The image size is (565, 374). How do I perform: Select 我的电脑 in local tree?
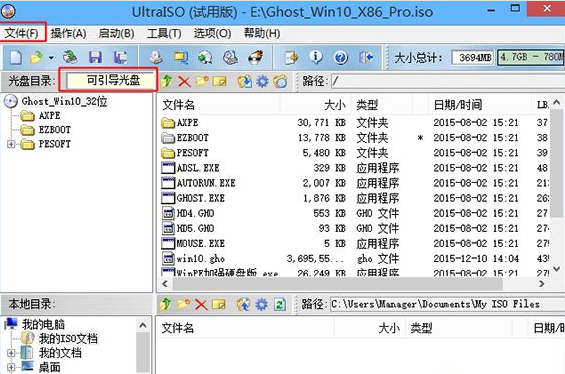point(43,325)
